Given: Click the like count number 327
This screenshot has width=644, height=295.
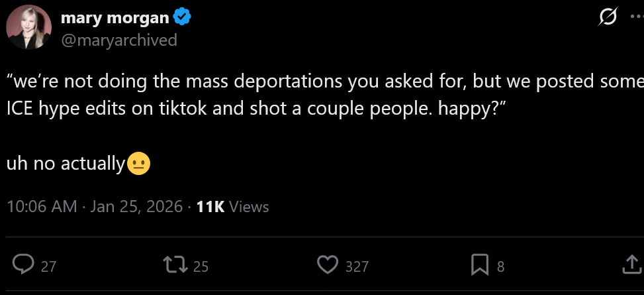Looking at the screenshot, I should tap(357, 266).
